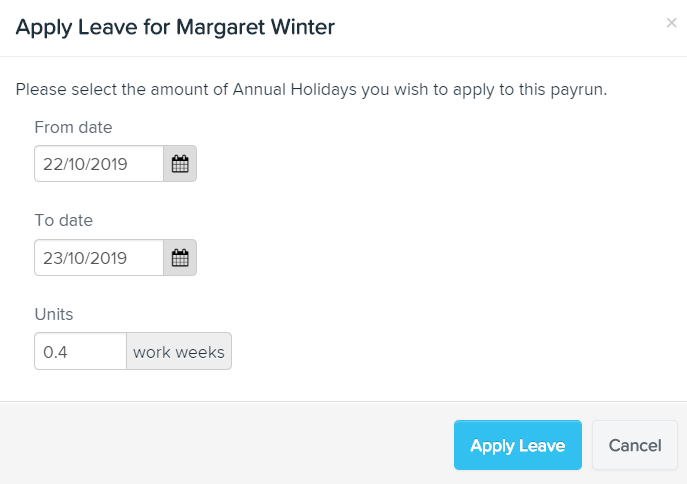Image resolution: width=687 pixels, height=484 pixels.
Task: Click the 'To date' label
Action: click(64, 220)
